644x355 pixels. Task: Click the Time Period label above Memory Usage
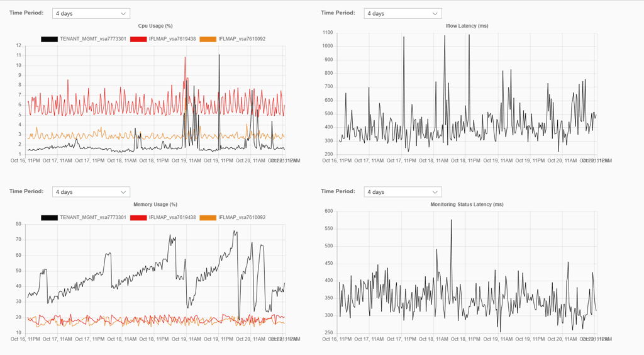26,191
